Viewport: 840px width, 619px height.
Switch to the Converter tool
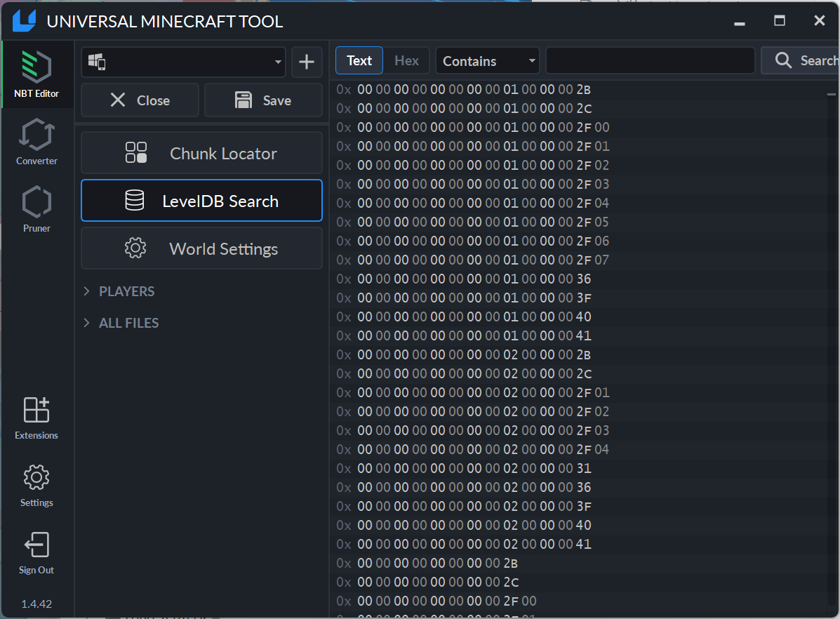36,141
